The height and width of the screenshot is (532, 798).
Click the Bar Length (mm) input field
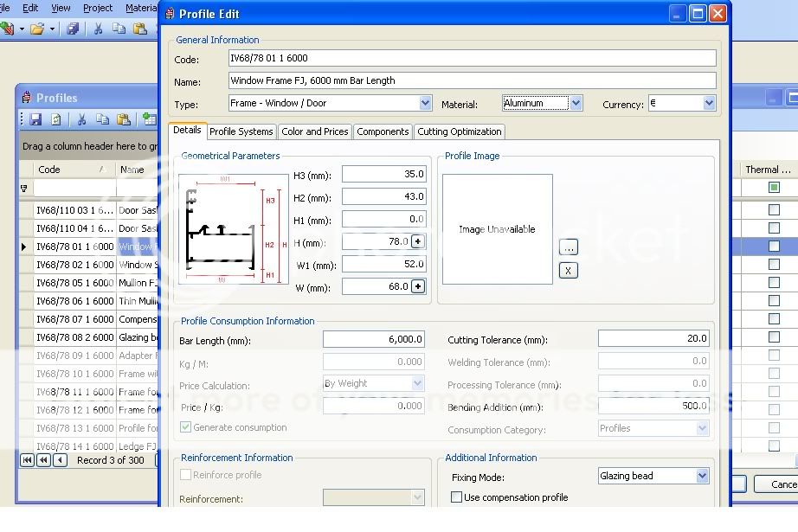pyautogui.click(x=373, y=340)
